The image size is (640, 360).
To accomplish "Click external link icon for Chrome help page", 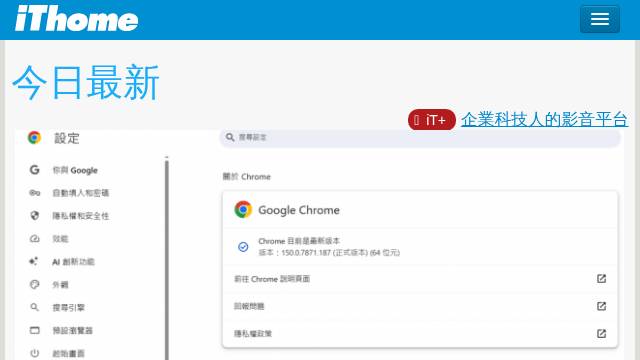I will tap(601, 279).
